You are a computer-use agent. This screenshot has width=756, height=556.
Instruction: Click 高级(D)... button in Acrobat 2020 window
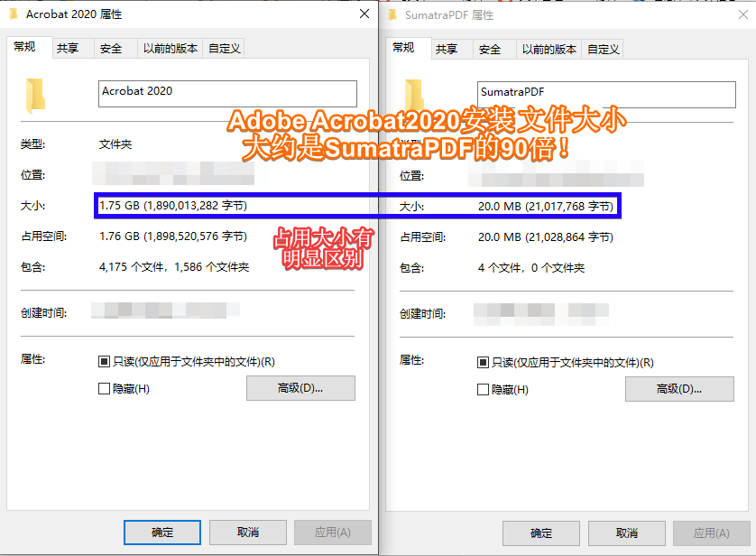(x=300, y=388)
